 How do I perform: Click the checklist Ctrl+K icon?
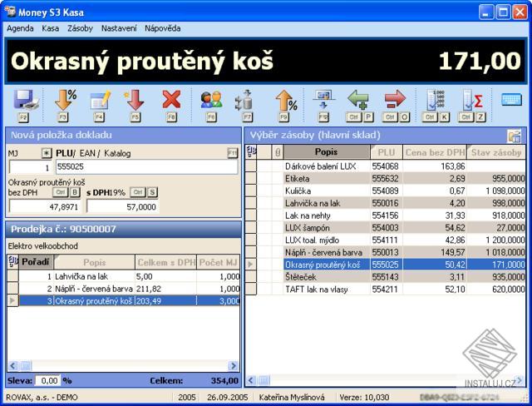436,100
